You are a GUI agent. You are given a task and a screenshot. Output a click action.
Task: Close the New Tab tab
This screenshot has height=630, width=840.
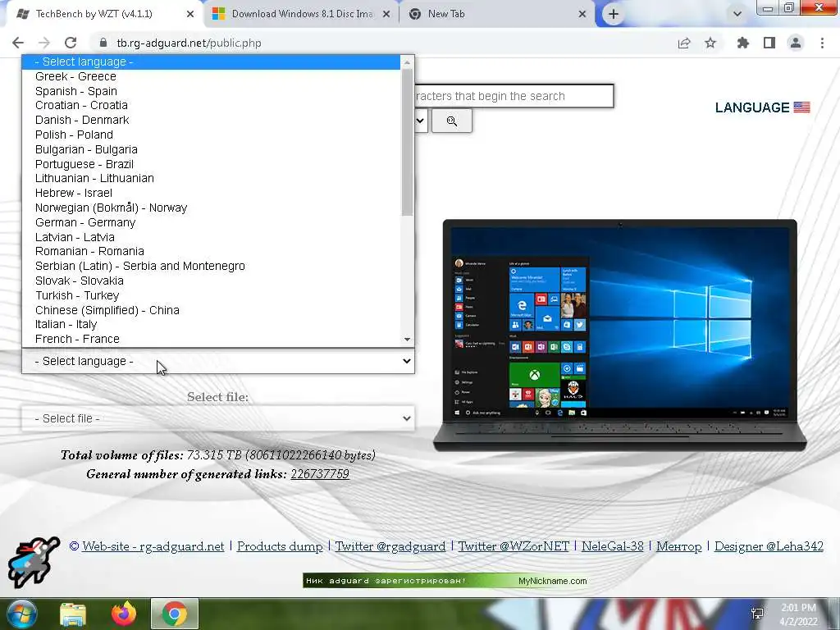pyautogui.click(x=582, y=14)
